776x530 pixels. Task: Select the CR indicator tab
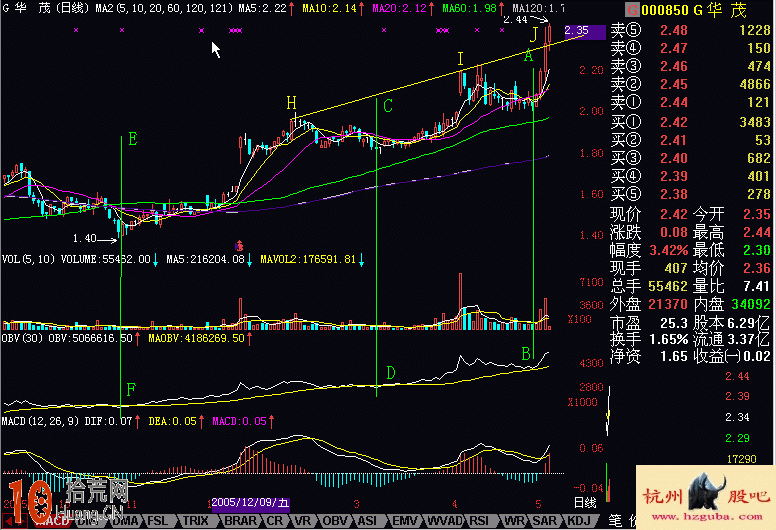point(274,521)
